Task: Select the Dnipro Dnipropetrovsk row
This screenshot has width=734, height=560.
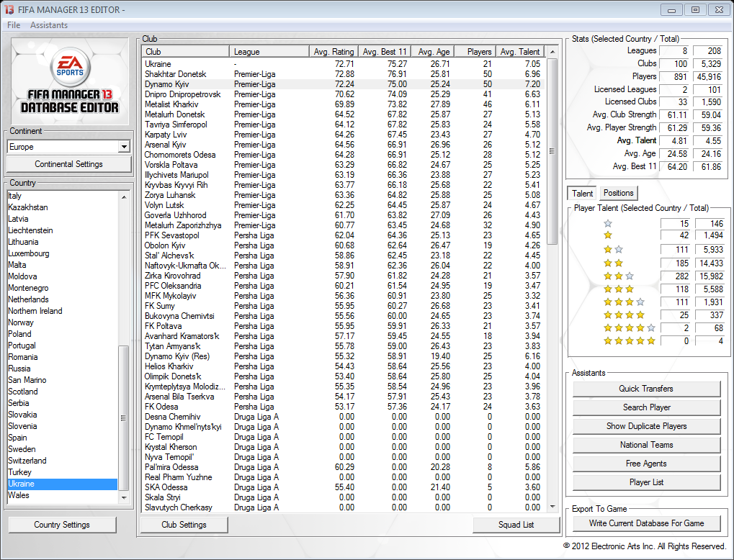Action: [x=344, y=94]
